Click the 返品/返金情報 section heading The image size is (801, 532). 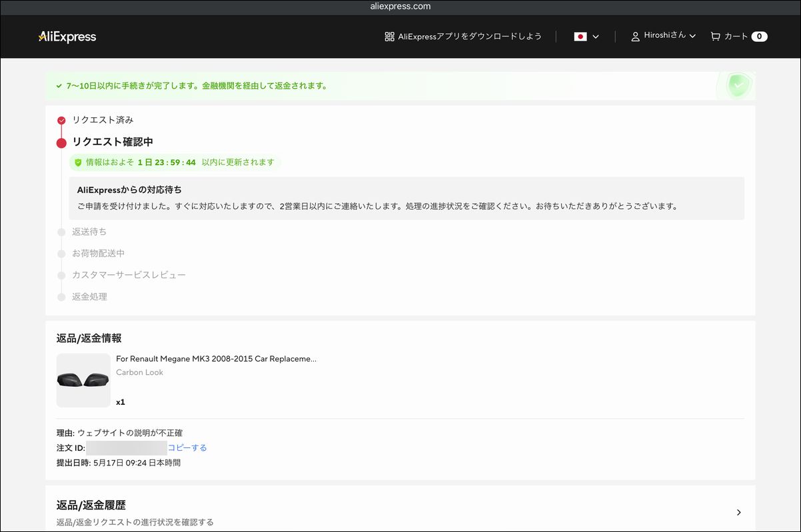pos(89,338)
